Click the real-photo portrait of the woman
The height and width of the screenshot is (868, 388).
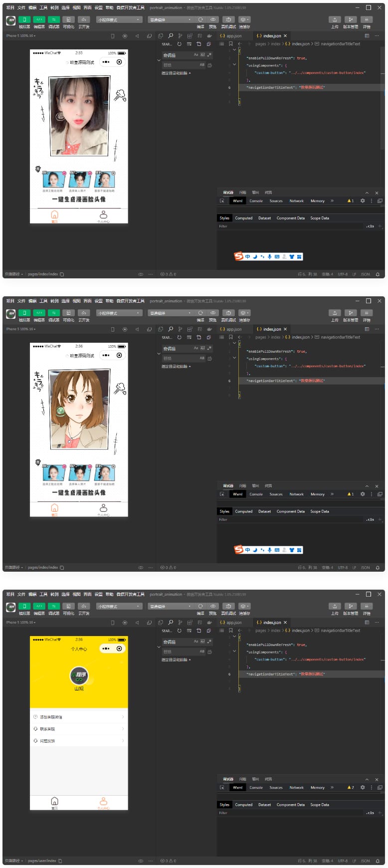coord(79,116)
